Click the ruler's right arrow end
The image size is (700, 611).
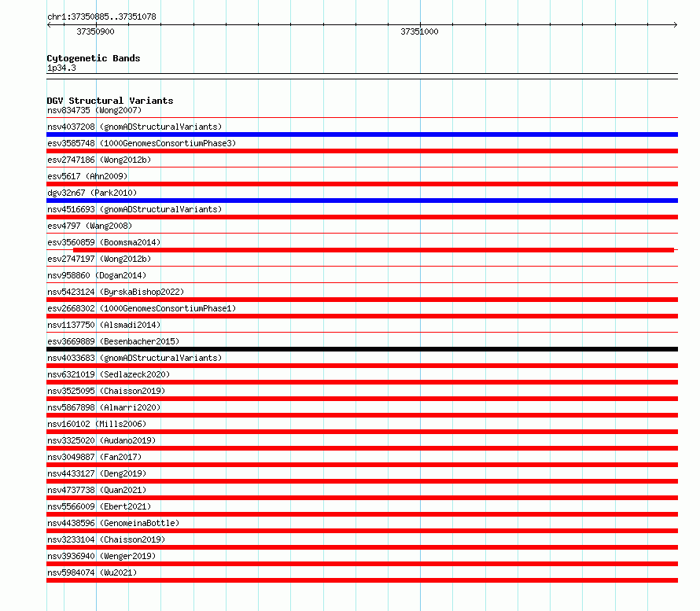point(676,25)
